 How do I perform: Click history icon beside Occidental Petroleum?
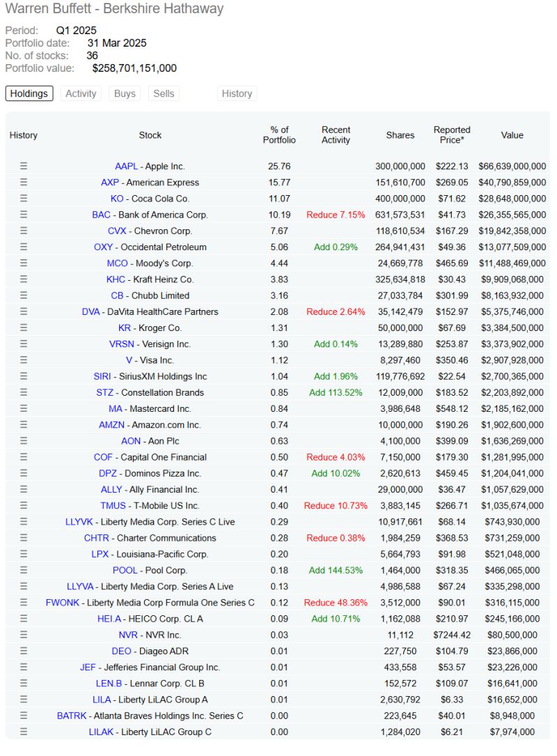tap(24, 247)
